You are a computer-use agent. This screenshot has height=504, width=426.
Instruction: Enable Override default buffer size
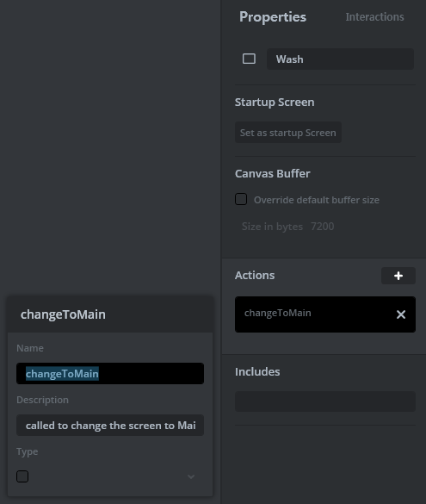click(241, 199)
